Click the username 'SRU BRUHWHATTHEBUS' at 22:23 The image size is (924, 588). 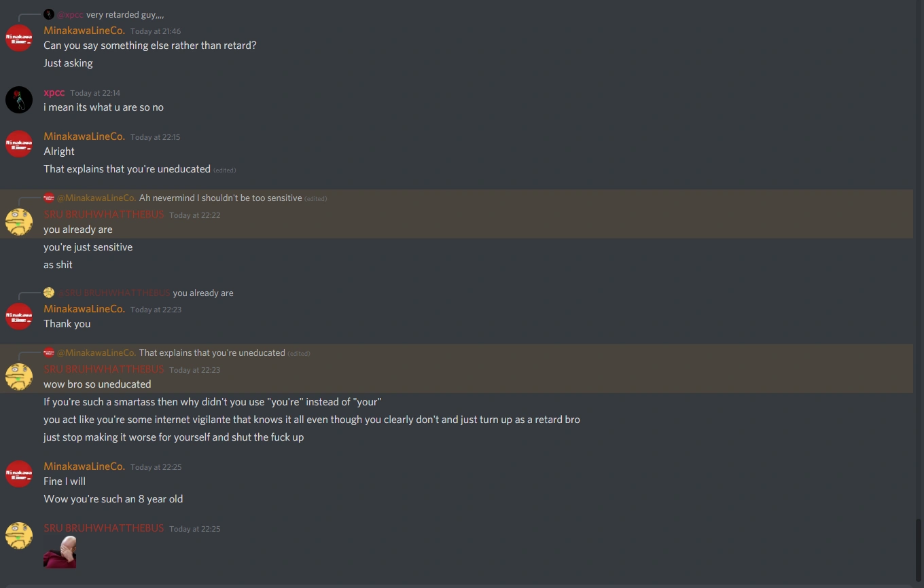click(x=103, y=369)
